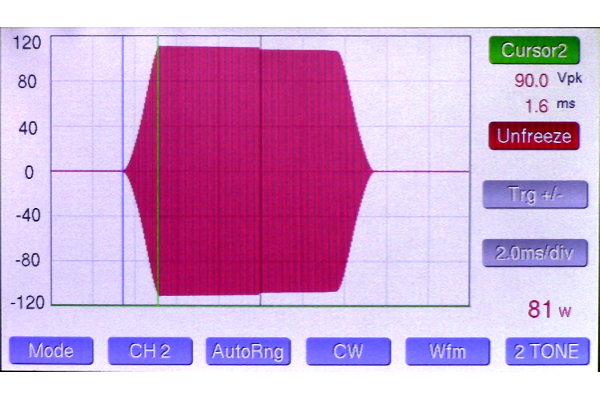
Task: Click the 81 W power readout
Action: (x=549, y=309)
